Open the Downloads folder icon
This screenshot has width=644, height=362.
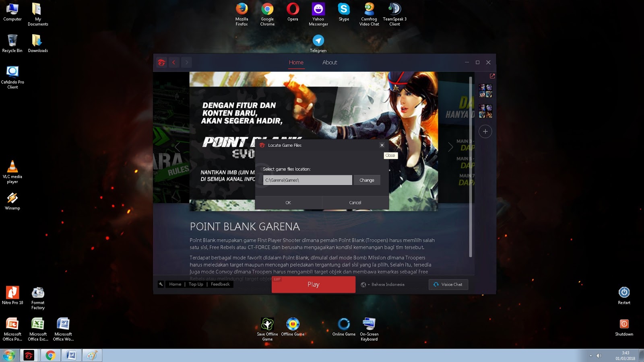pos(38,43)
